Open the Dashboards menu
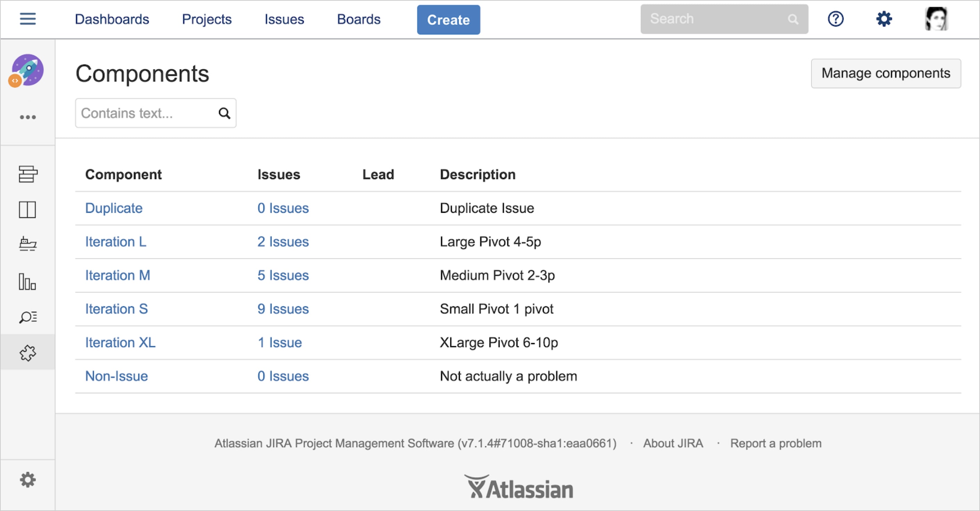 (112, 19)
